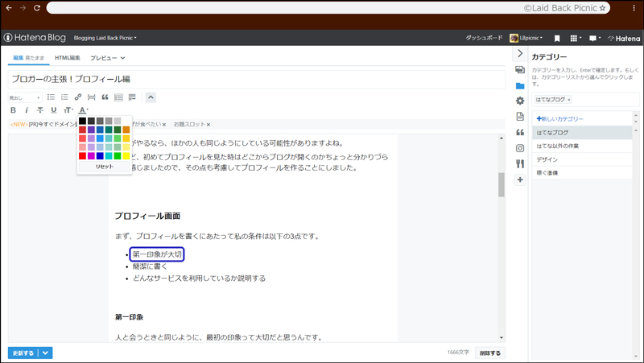Pick the bright red color swatch
The width and height of the screenshot is (644, 363).
click(x=83, y=156)
